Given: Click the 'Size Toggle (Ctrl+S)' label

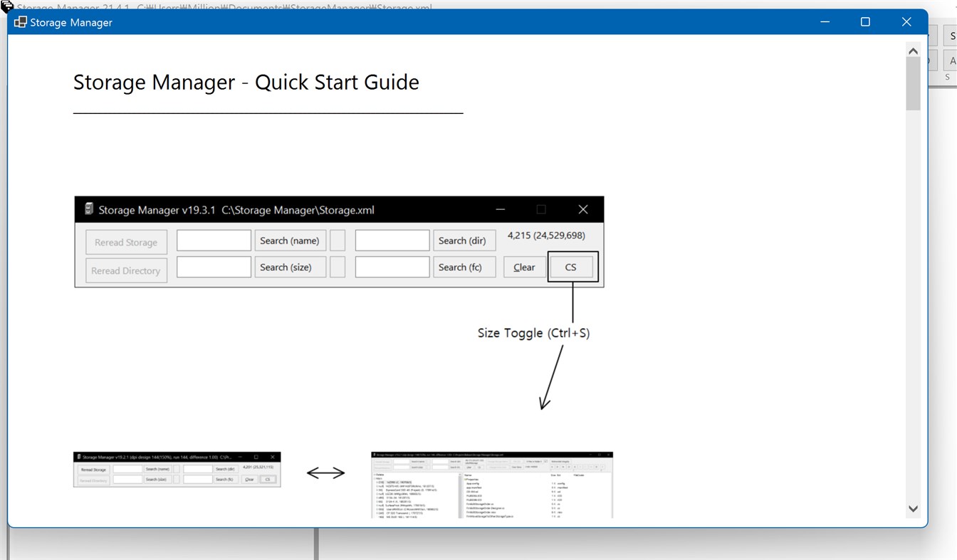Looking at the screenshot, I should [534, 332].
